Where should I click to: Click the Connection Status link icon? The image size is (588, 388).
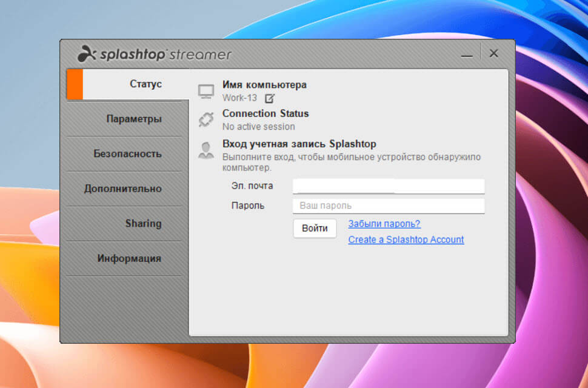[206, 119]
